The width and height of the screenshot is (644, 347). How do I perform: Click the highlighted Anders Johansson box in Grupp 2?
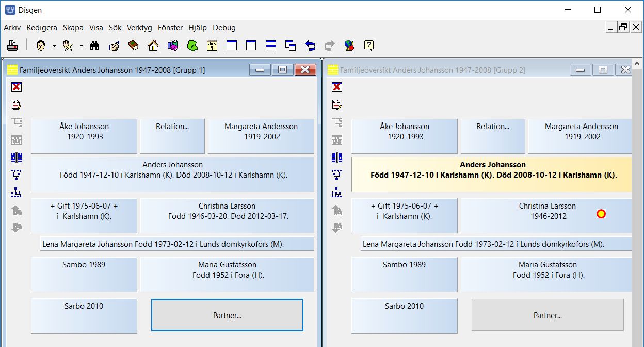(491, 175)
